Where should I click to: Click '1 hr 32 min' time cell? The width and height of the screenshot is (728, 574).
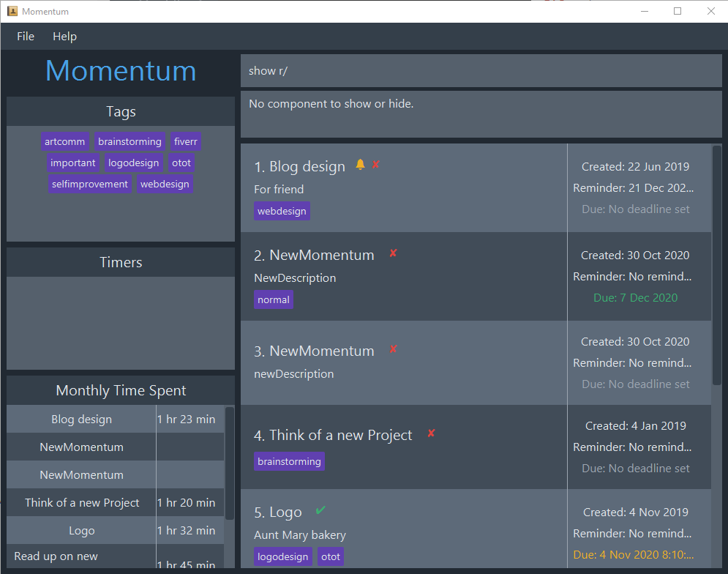click(186, 530)
